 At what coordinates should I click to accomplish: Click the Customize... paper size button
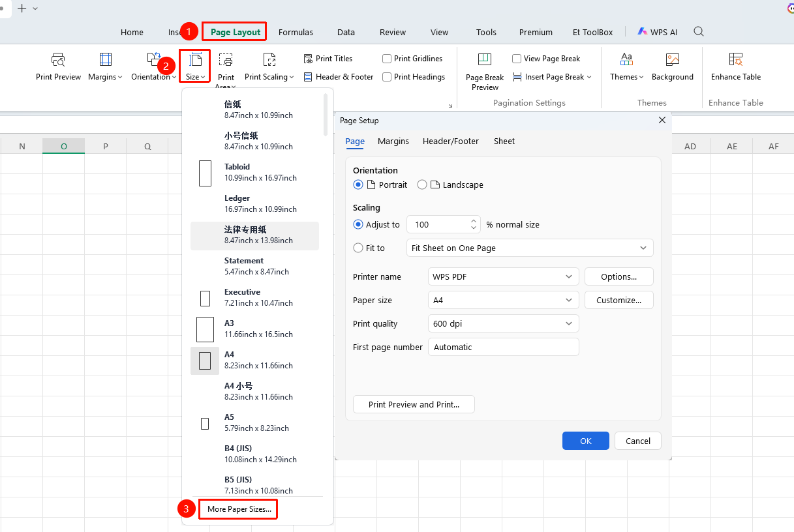619,301
